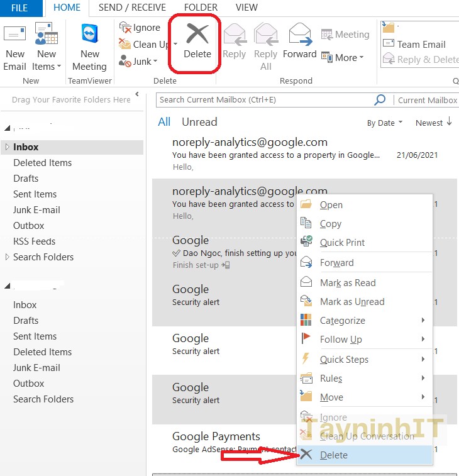Click Team Email quick step
This screenshot has height=476, width=459.
[x=421, y=45]
